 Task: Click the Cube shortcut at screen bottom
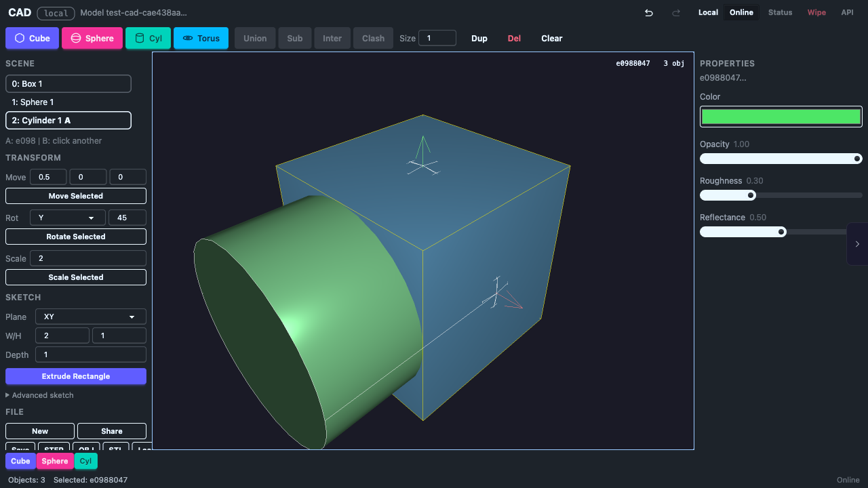pos(20,461)
